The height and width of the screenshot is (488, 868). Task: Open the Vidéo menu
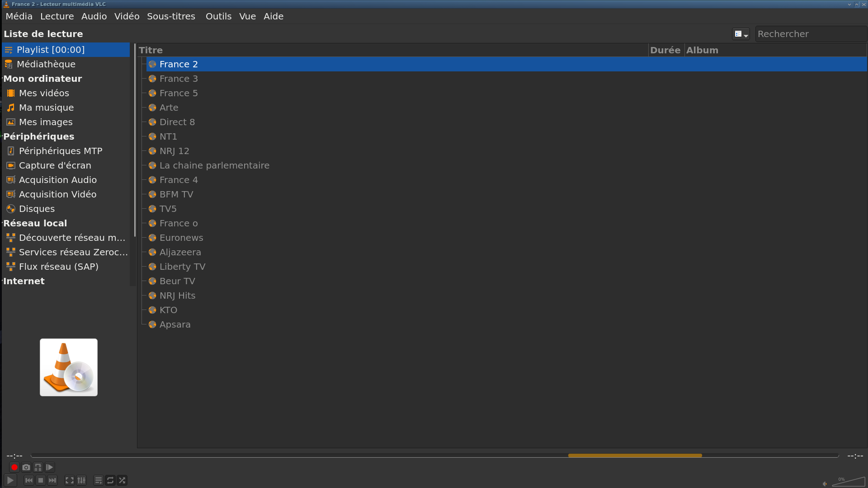pos(127,16)
